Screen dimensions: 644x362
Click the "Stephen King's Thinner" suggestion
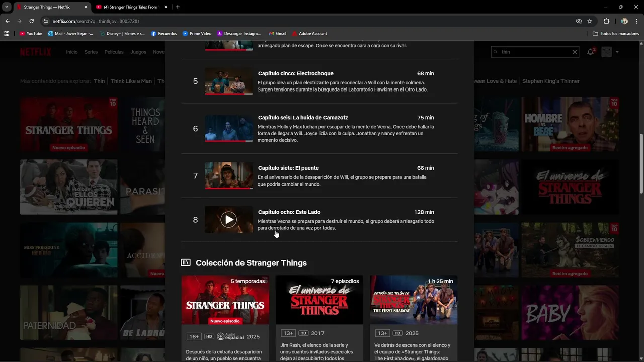[551, 81]
